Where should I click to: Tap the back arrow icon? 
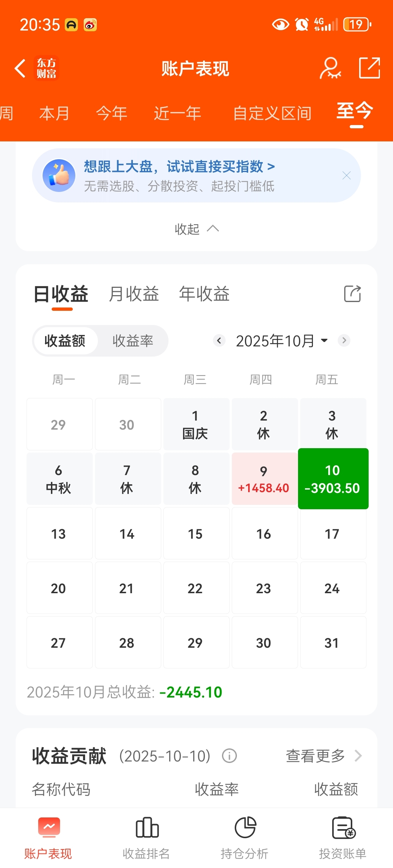(x=20, y=68)
